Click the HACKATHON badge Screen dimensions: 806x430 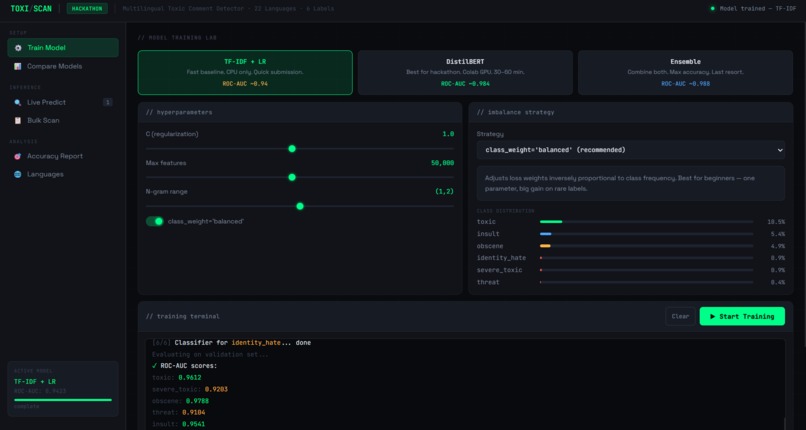(87, 8)
